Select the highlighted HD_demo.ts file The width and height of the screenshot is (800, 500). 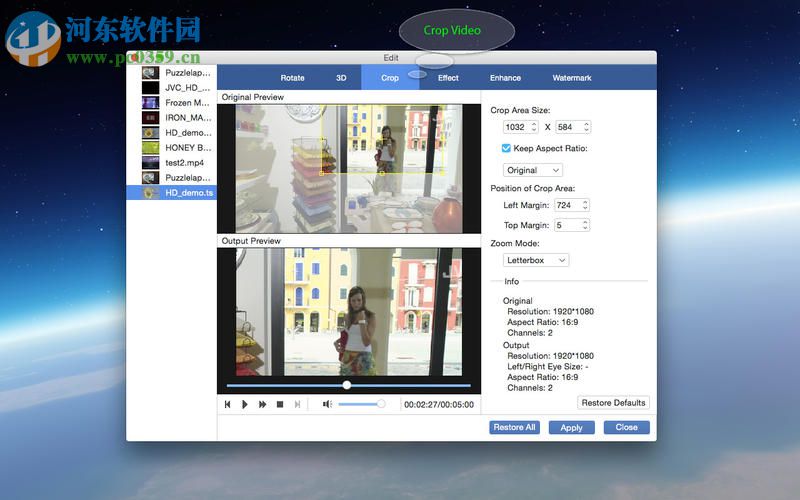171,192
